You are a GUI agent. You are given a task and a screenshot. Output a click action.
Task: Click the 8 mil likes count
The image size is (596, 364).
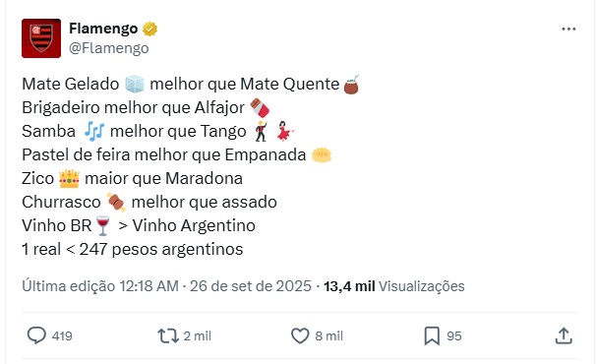pyautogui.click(x=328, y=335)
